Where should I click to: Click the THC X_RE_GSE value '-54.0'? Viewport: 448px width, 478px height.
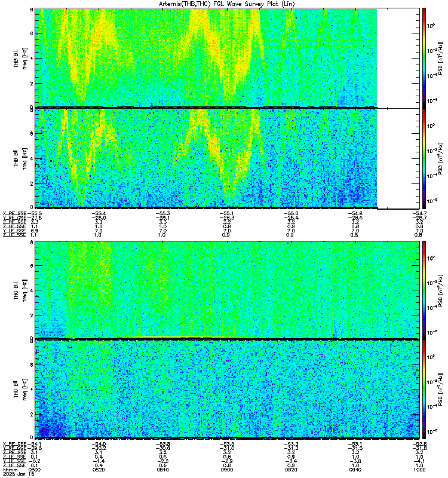[99, 444]
